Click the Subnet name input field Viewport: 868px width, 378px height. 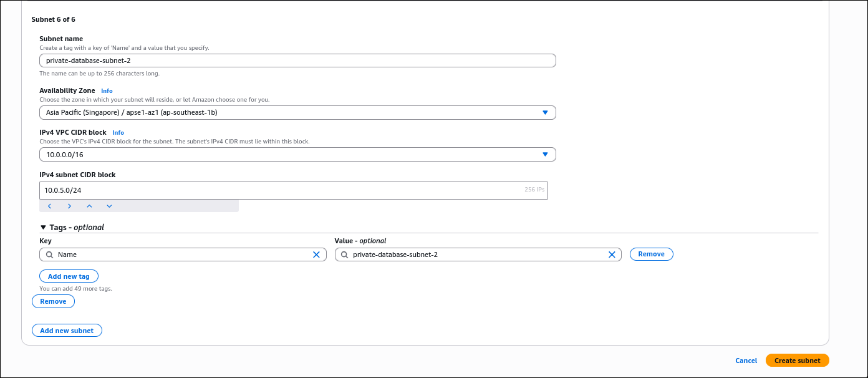(297, 60)
